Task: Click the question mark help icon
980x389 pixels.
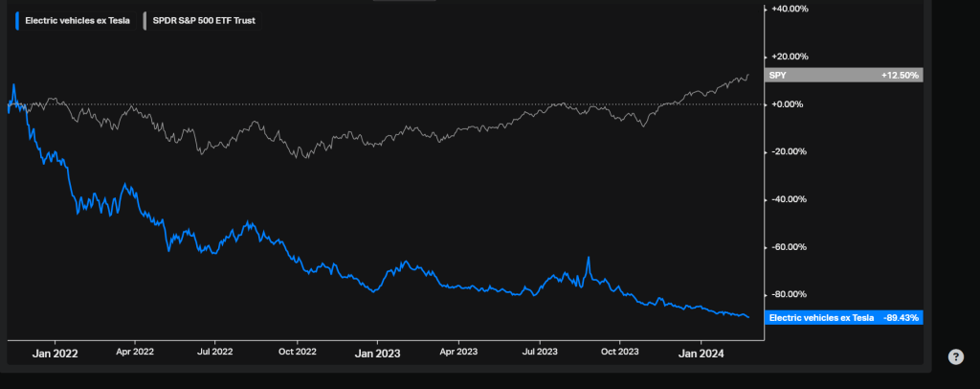Action: point(955,356)
